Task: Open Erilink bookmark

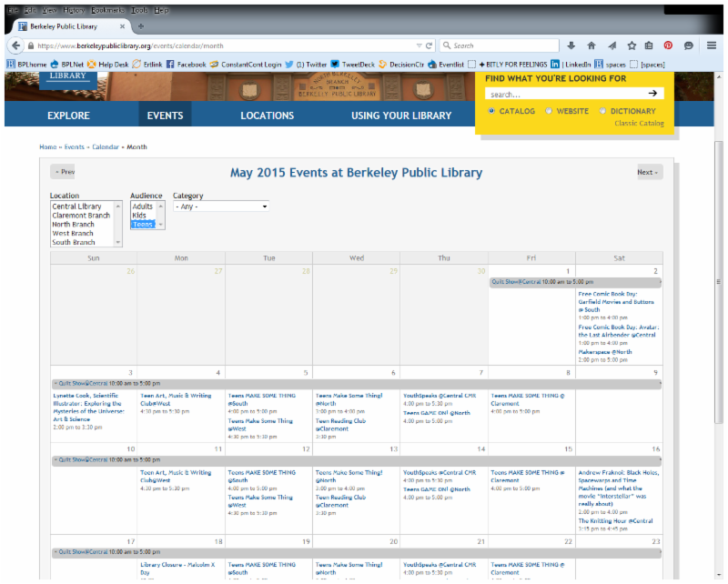Action: coord(147,65)
